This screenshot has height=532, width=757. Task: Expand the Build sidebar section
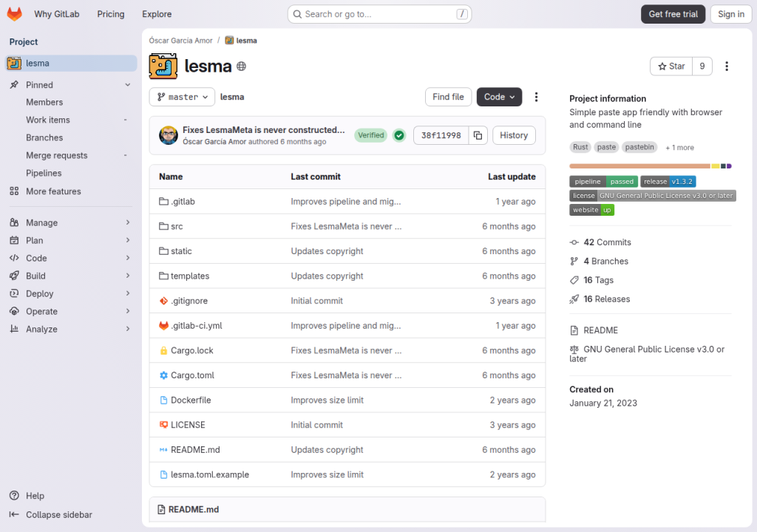click(x=70, y=276)
